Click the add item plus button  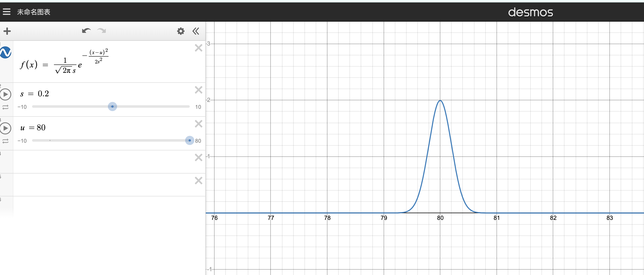(x=7, y=31)
